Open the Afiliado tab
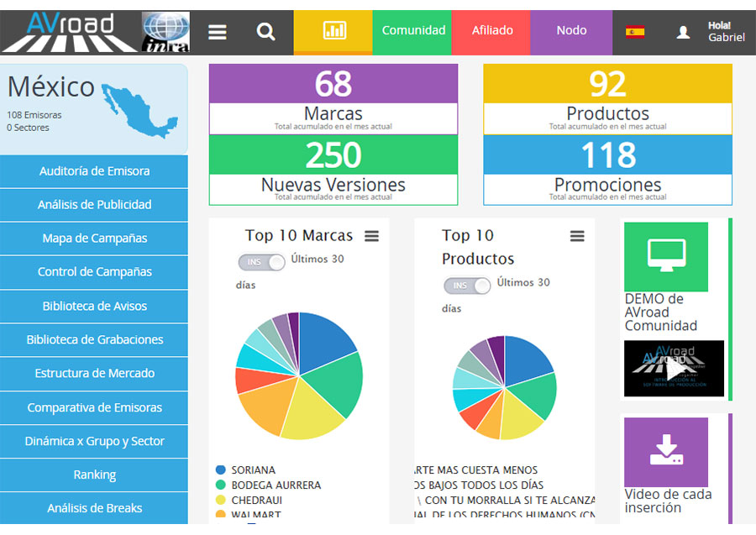Image resolution: width=756 pixels, height=535 pixels. (491, 32)
